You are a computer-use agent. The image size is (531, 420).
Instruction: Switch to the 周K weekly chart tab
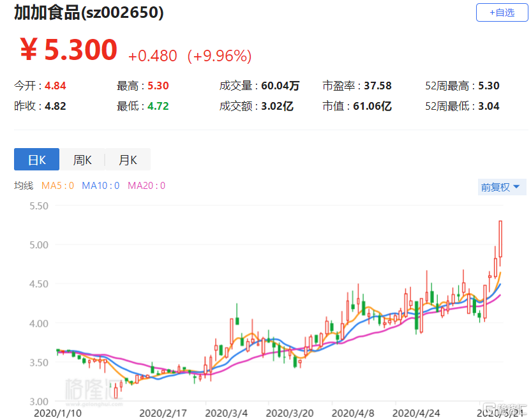coord(82,159)
